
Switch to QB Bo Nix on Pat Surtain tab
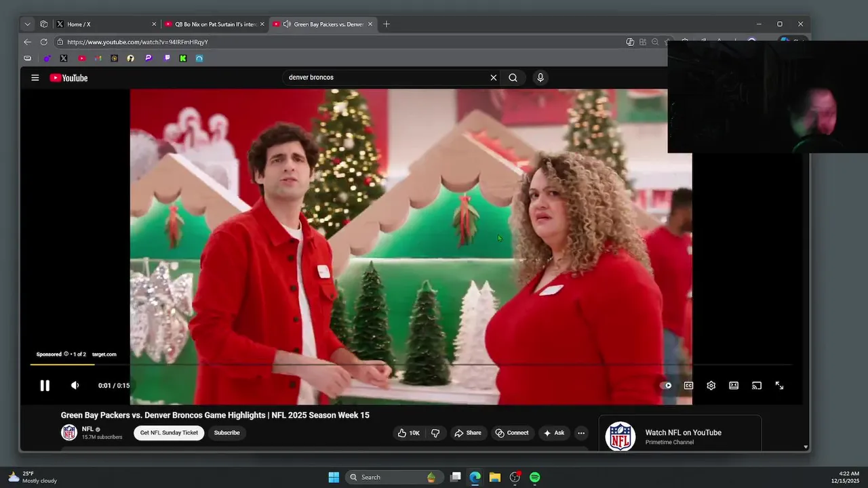(215, 24)
